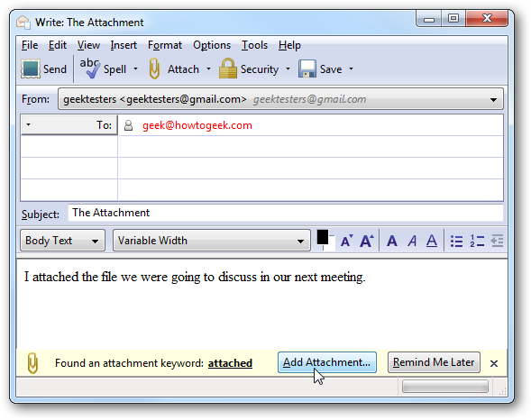Decrease font size with smaller A icon
Viewport: 531px width, 420px height.
pyautogui.click(x=347, y=241)
